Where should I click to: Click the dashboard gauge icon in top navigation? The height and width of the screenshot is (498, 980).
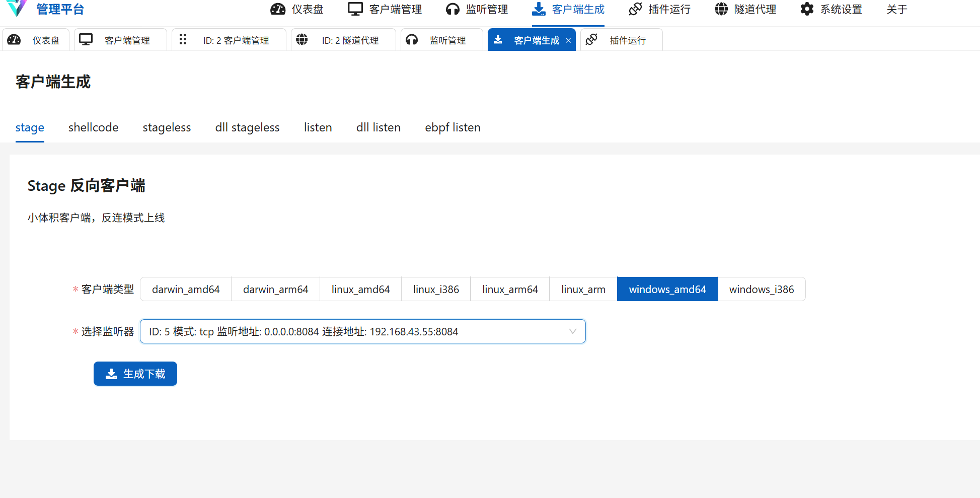[278, 9]
